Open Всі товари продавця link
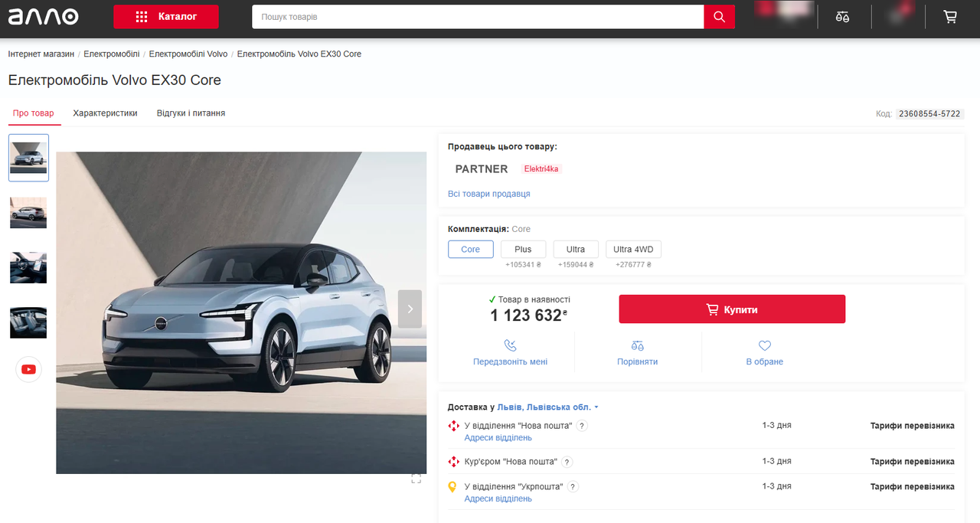 [488, 194]
